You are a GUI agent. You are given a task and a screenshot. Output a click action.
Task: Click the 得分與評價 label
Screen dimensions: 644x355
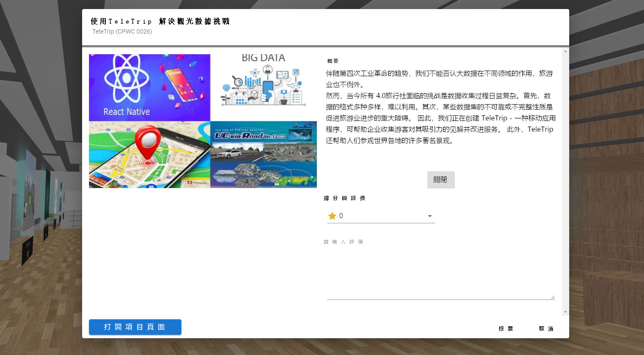pyautogui.click(x=344, y=198)
